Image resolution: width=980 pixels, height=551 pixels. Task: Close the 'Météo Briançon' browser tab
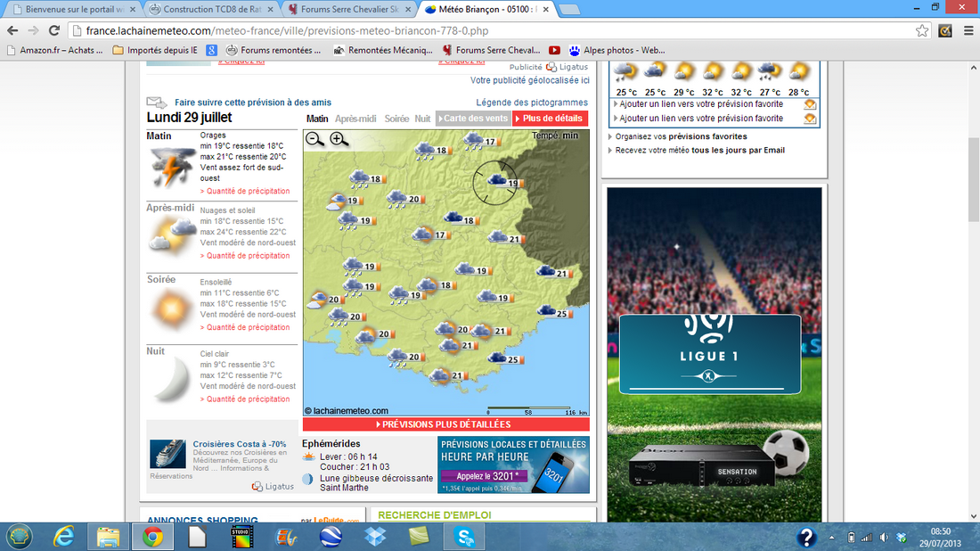pyautogui.click(x=545, y=10)
